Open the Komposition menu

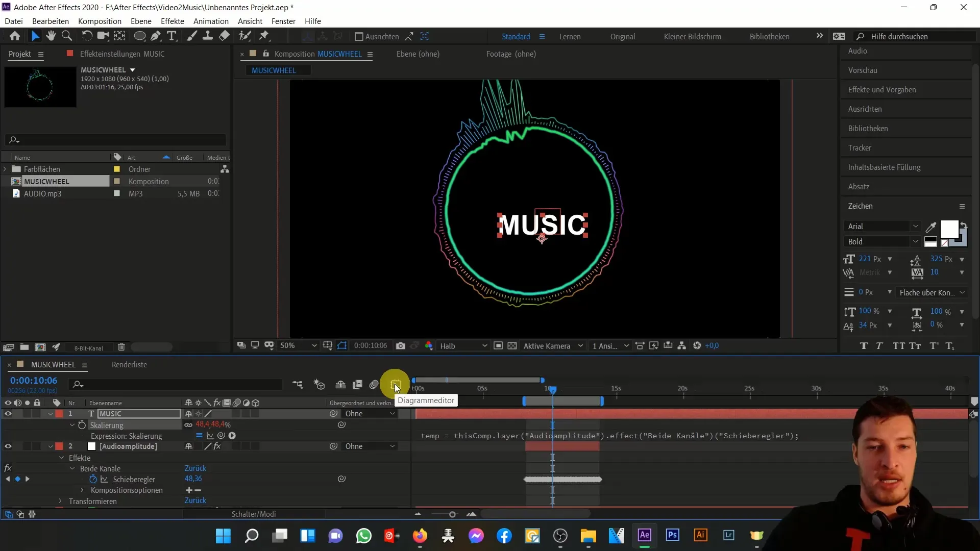point(100,21)
